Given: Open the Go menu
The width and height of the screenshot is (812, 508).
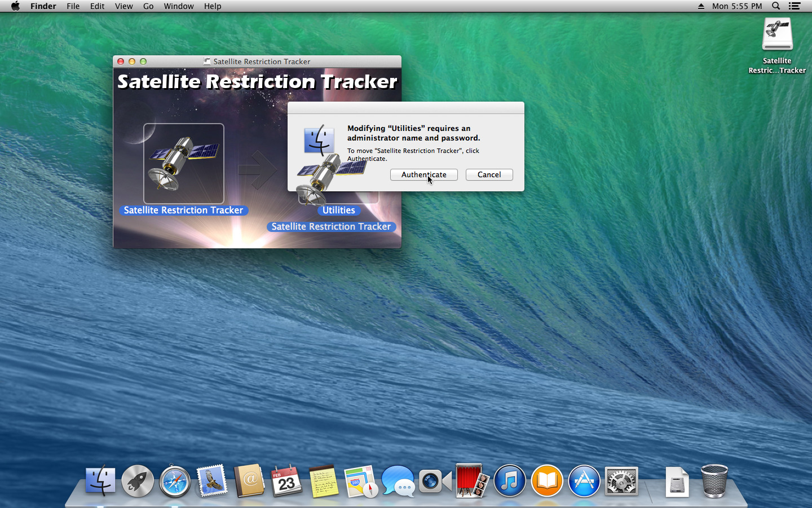Looking at the screenshot, I should coord(148,6).
